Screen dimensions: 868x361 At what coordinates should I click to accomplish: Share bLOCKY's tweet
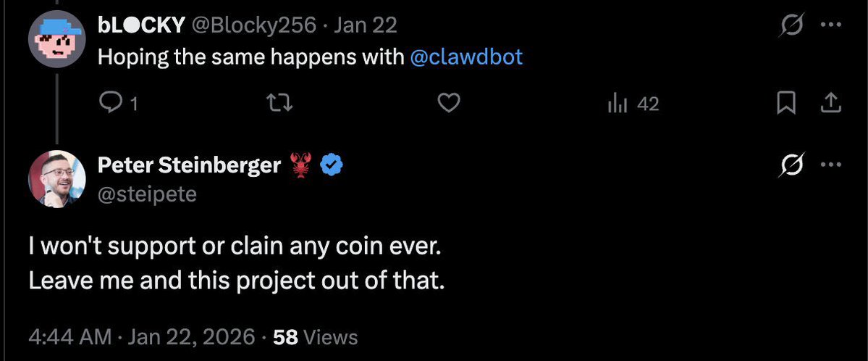tap(830, 104)
